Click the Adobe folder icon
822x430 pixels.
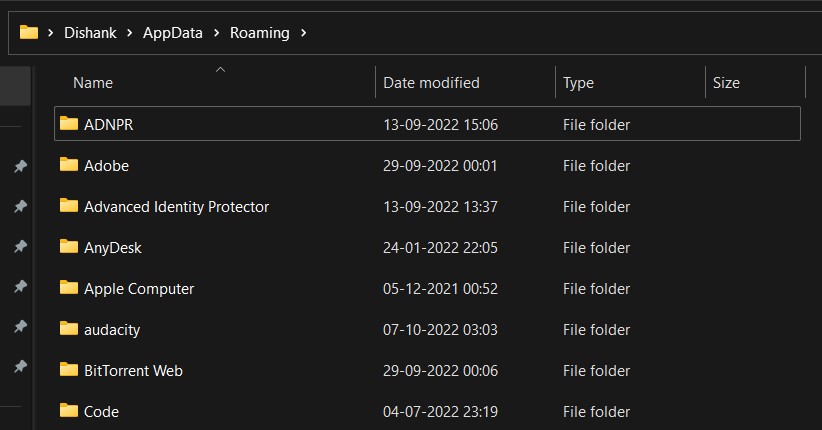pos(69,165)
